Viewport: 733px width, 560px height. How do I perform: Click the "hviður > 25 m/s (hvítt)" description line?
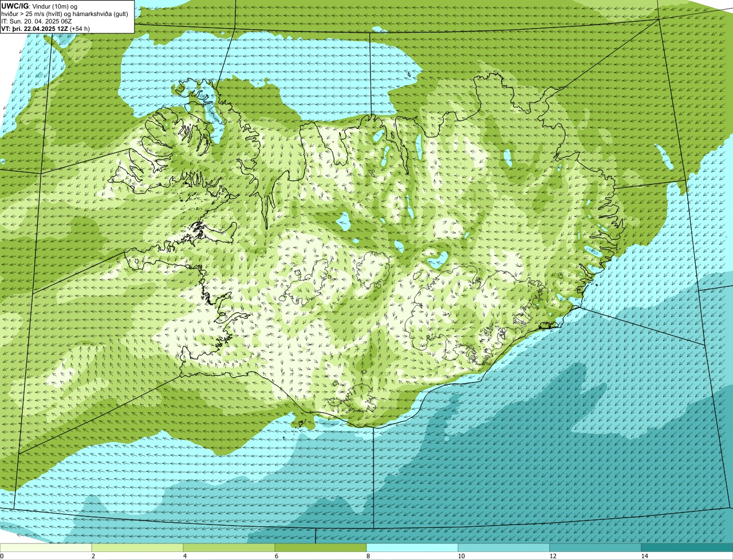click(x=65, y=13)
